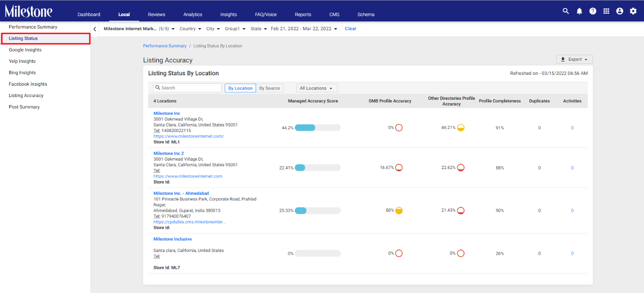This screenshot has width=644, height=293.
Task: Click GMB accuracy circle for Milestone Inc
Action: (x=399, y=128)
